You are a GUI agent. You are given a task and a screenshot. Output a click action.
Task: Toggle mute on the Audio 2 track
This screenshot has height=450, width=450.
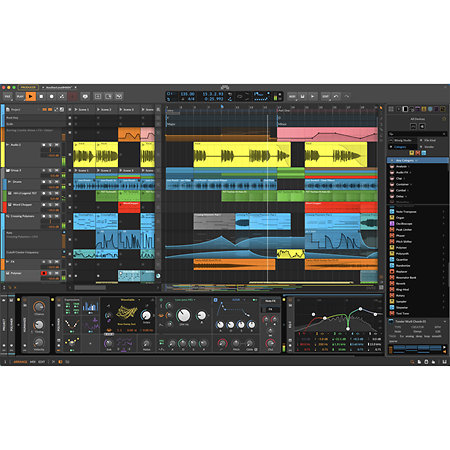pos(57,145)
